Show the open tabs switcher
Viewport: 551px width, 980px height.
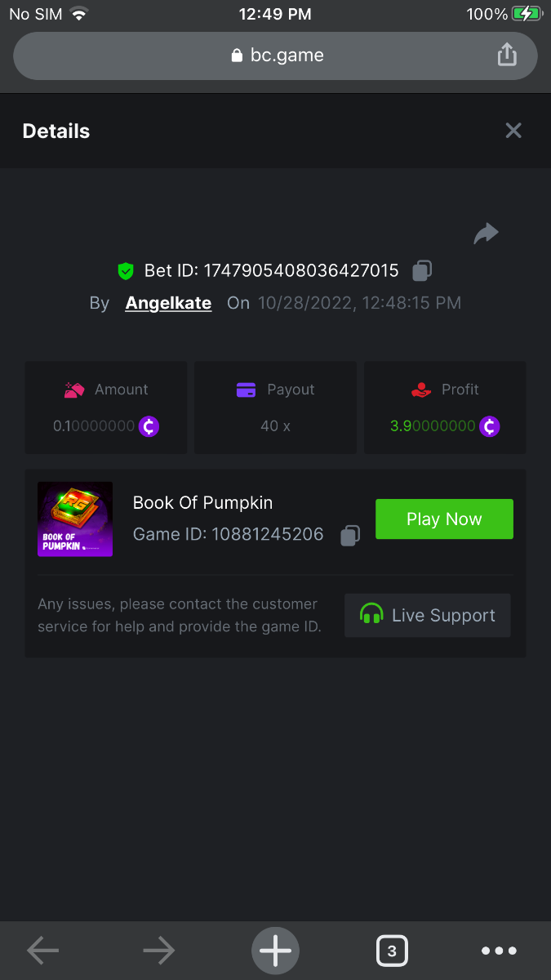click(392, 951)
